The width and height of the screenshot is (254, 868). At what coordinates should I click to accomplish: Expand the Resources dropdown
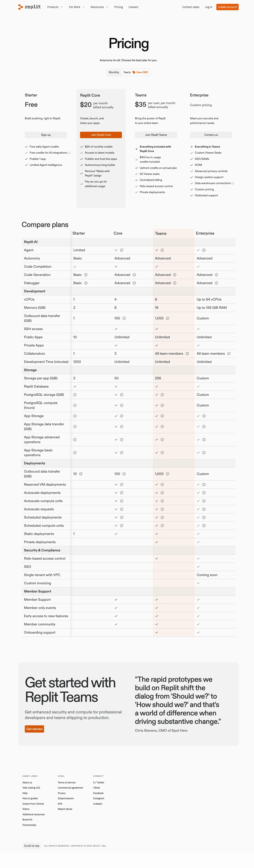pyautogui.click(x=99, y=7)
